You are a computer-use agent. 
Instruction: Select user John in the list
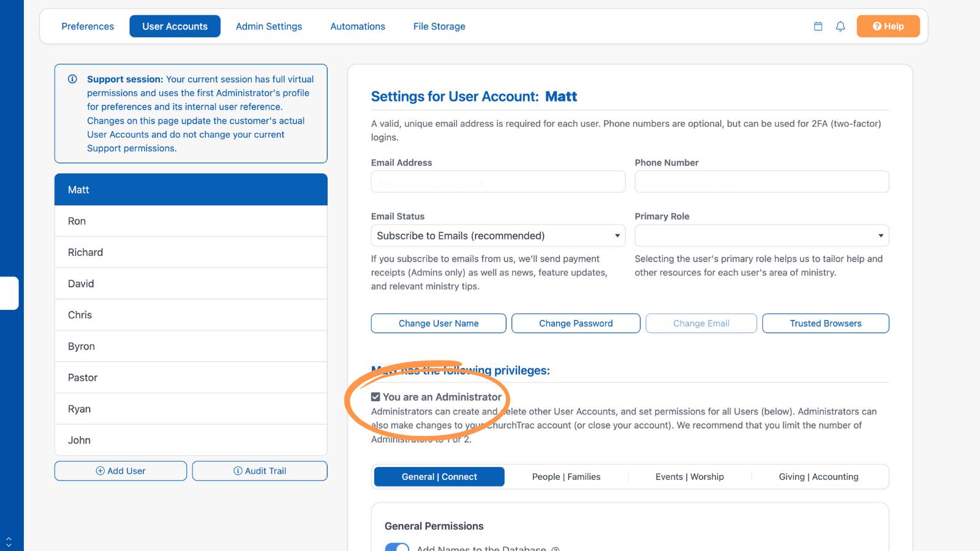[191, 440]
